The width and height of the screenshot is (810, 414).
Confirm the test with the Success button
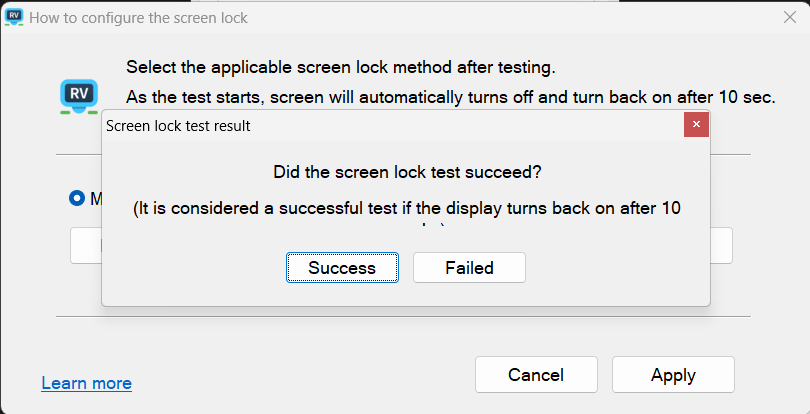coord(342,268)
